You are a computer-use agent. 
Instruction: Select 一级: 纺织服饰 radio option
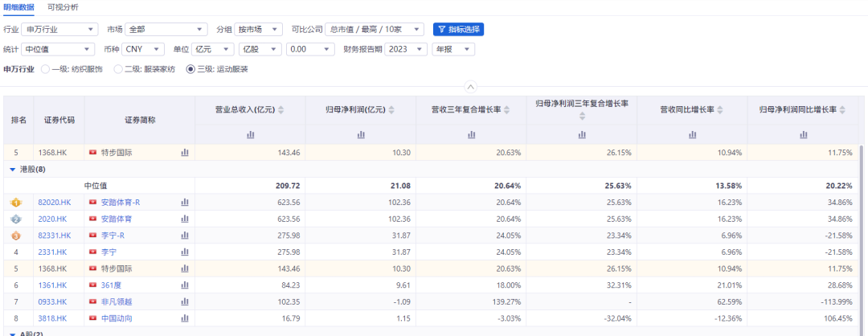tap(47, 70)
